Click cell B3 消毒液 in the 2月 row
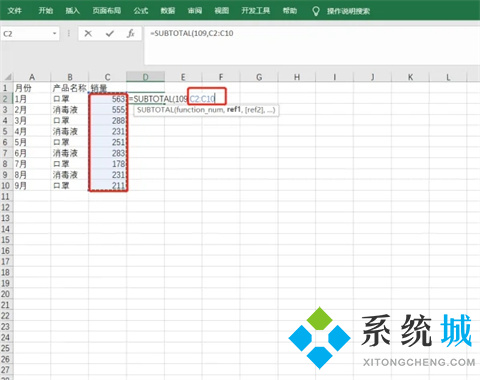 pos(70,110)
